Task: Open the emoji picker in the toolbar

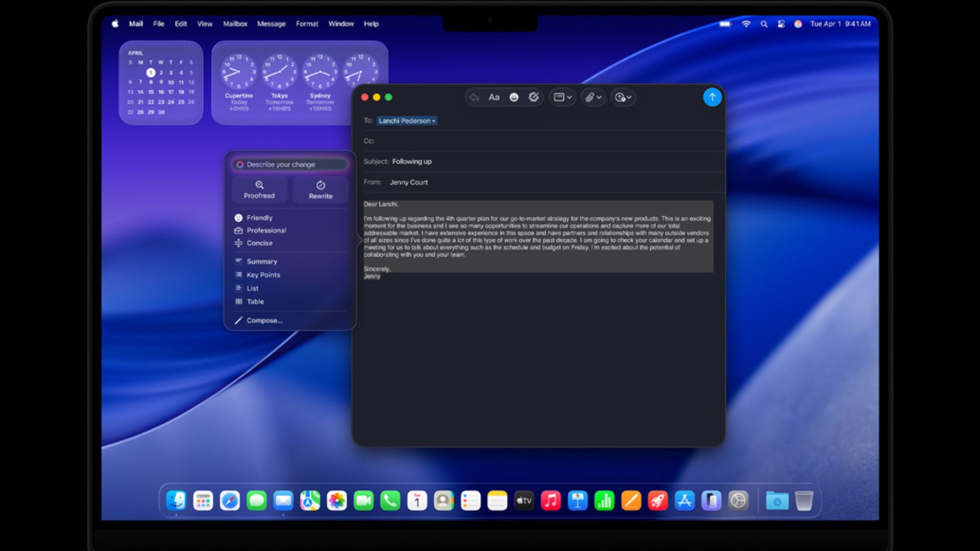Action: (513, 97)
